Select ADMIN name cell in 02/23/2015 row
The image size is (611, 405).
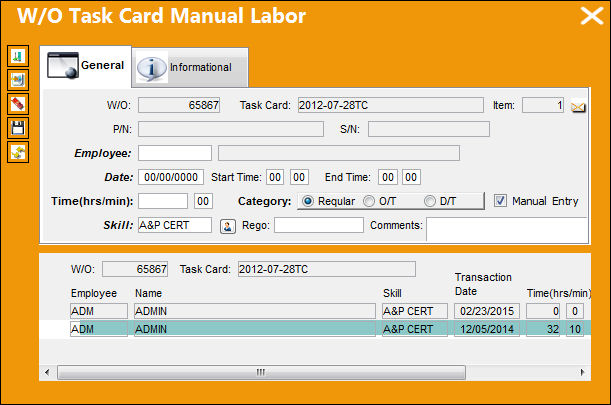pos(255,311)
